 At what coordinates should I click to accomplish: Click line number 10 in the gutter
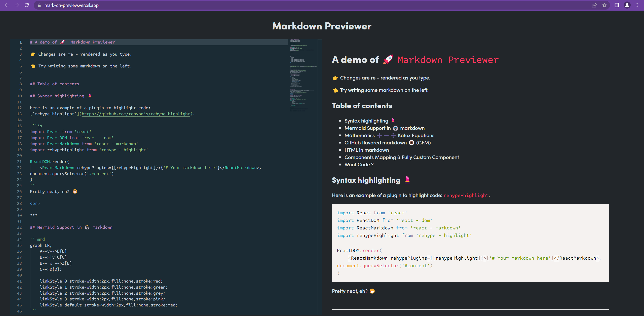pyautogui.click(x=20, y=96)
